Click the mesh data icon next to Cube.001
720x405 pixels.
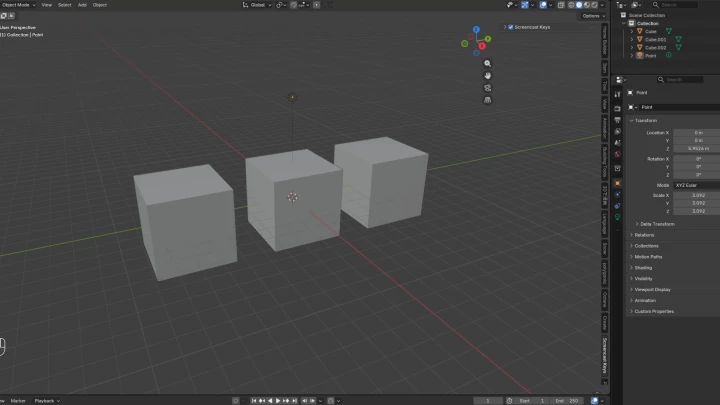coord(678,39)
